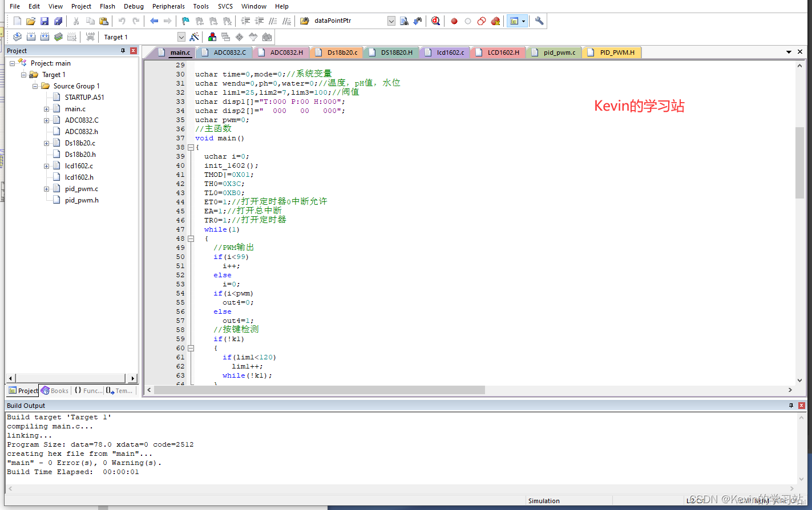Screen dimensions: 812x510
Task: Switch to the Templates panel tab
Action: (x=119, y=391)
